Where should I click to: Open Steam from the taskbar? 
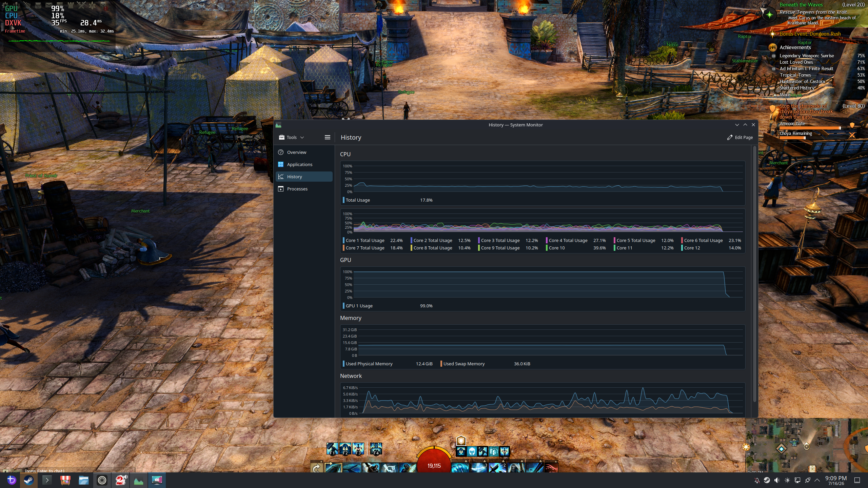[29, 480]
